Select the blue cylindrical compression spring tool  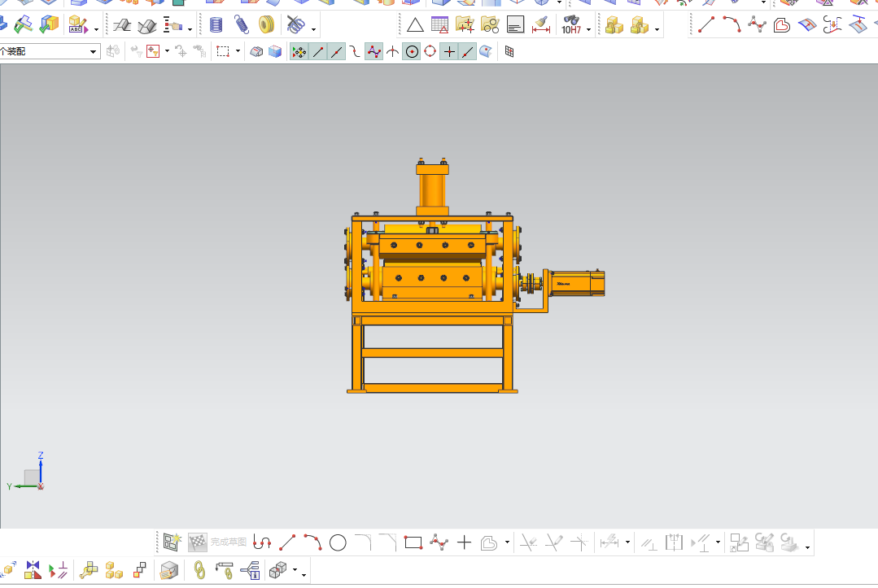click(x=216, y=25)
